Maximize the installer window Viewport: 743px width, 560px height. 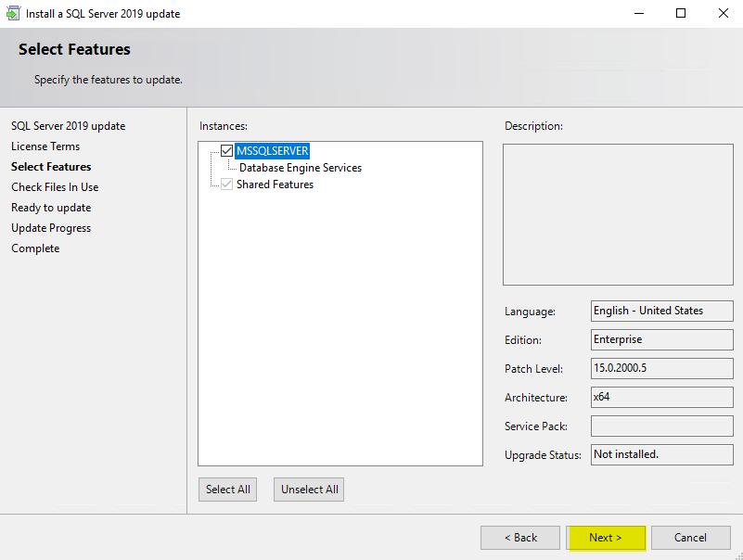tap(681, 14)
